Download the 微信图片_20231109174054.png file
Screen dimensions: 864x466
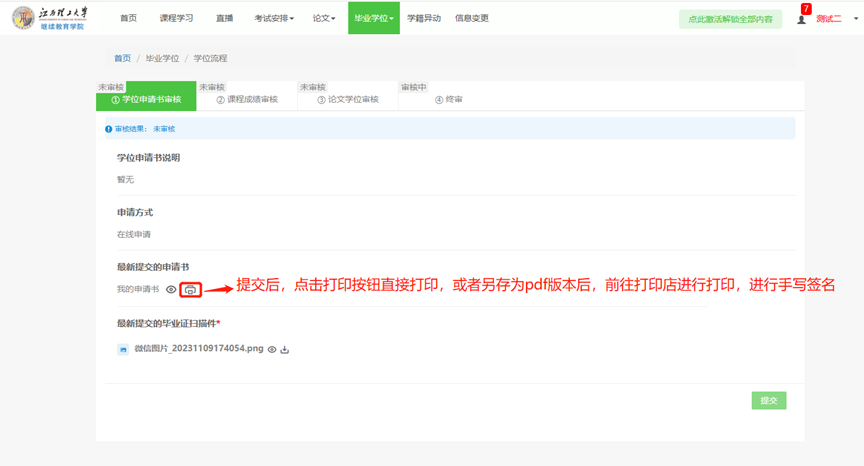285,349
